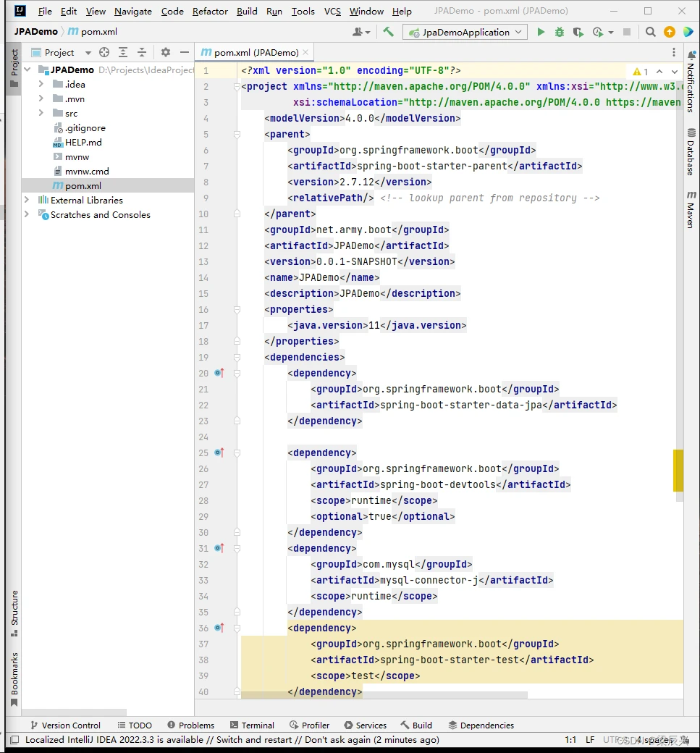Open the JetBrains Toolbox colored icon
The image size is (700, 753).
[688, 32]
